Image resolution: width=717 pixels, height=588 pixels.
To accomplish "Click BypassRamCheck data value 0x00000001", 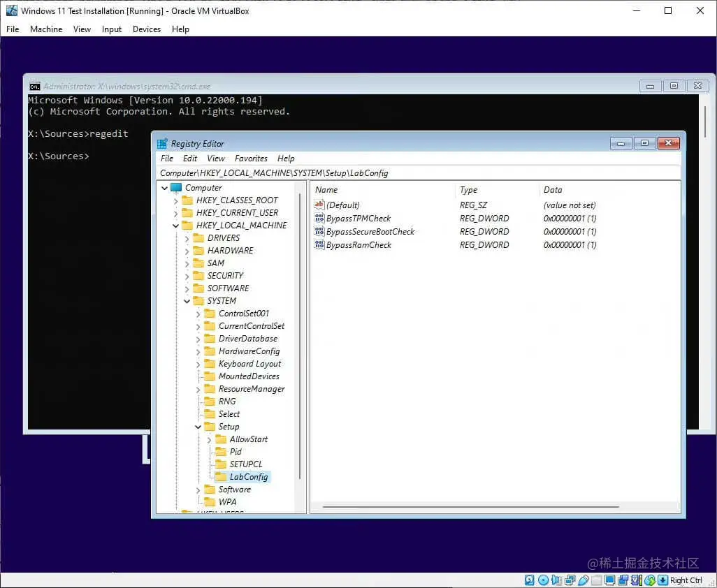I will [x=570, y=245].
